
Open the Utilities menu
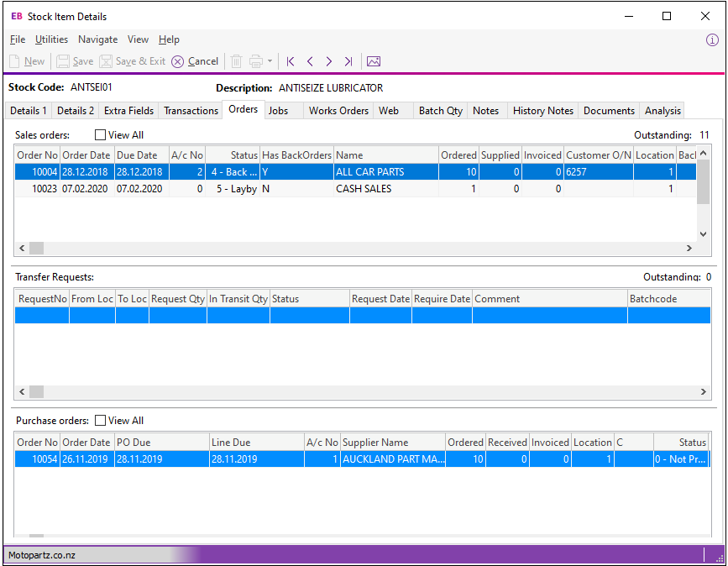click(51, 39)
